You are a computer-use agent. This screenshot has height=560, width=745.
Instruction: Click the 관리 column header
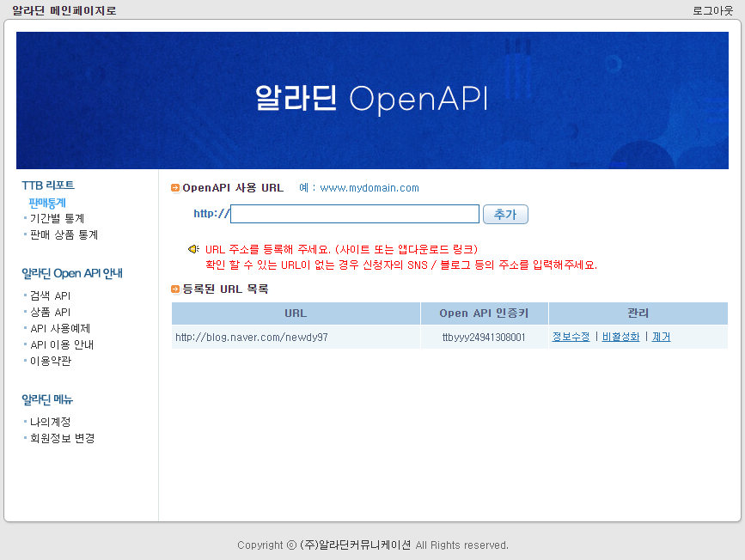pyautogui.click(x=638, y=313)
